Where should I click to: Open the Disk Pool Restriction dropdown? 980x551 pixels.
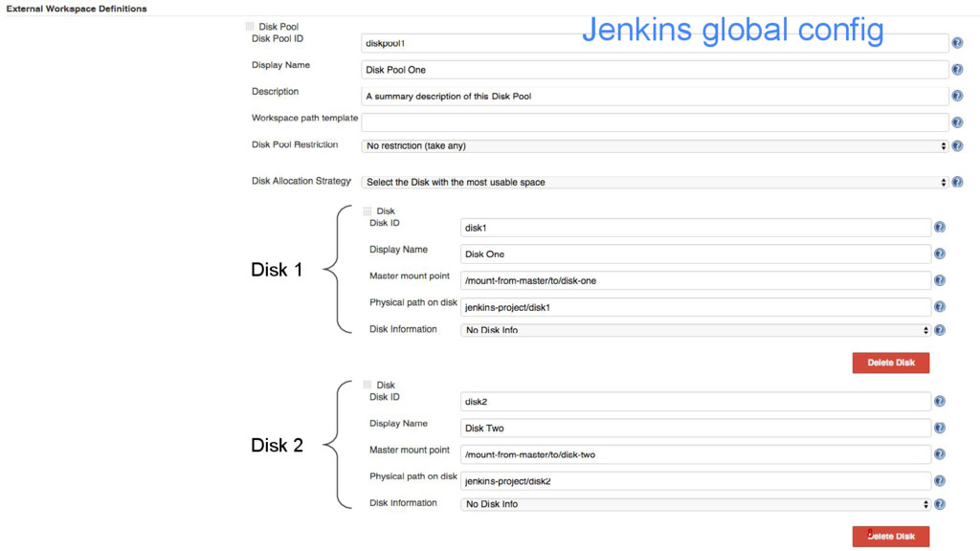click(x=655, y=145)
